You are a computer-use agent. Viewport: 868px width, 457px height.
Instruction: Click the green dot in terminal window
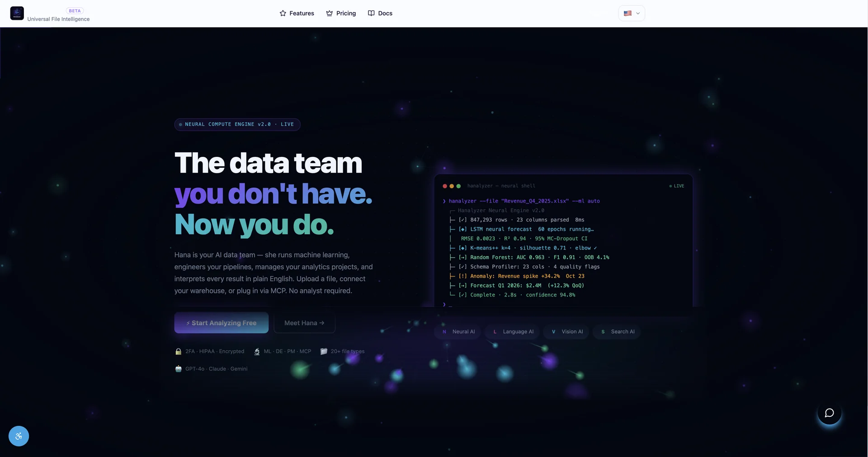[458, 186]
